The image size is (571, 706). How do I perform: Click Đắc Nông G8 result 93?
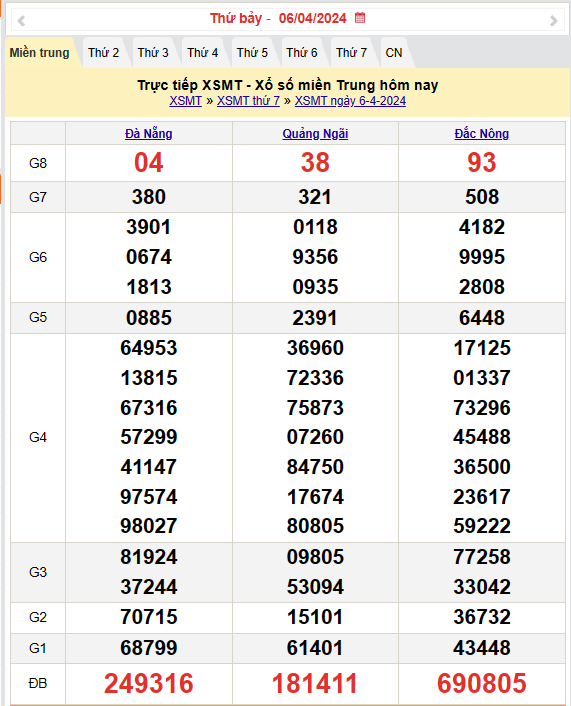tap(482, 163)
